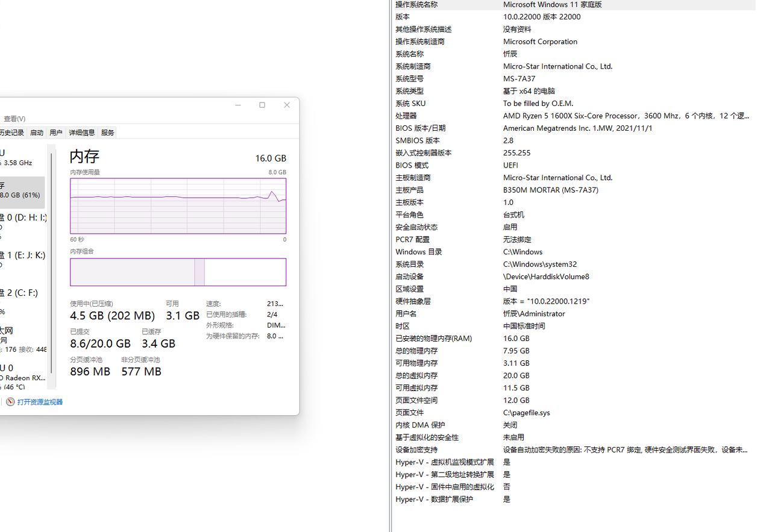Select the 操作系统名称 row in System Information
This screenshot has width=781, height=532.
[574, 5]
